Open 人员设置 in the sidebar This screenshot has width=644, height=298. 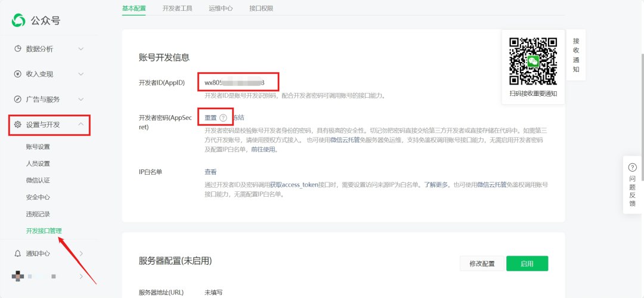pyautogui.click(x=38, y=163)
